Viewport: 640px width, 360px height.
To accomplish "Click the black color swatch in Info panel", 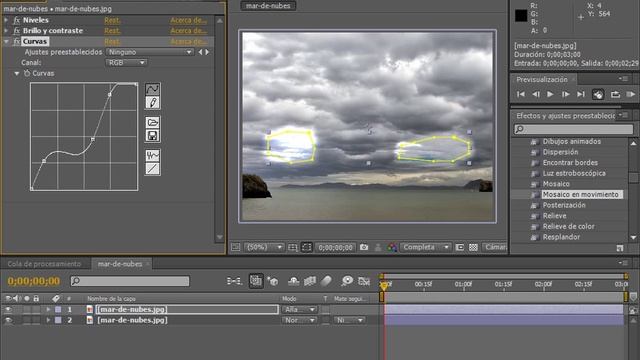I will [521, 16].
